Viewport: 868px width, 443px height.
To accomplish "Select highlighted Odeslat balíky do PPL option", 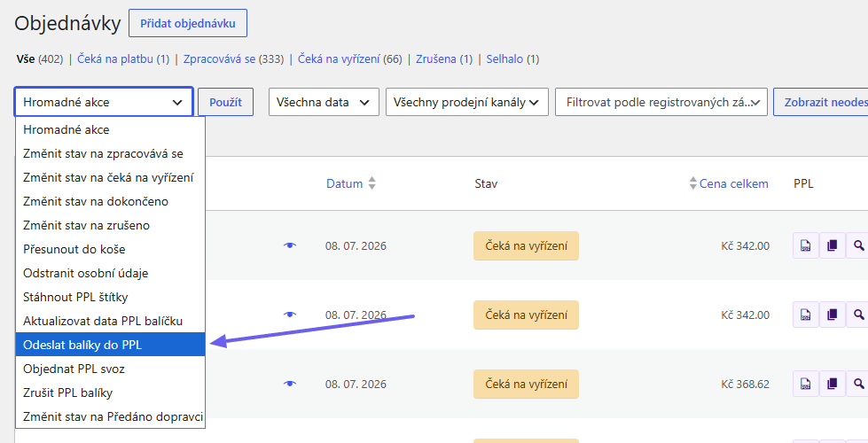I will point(110,345).
